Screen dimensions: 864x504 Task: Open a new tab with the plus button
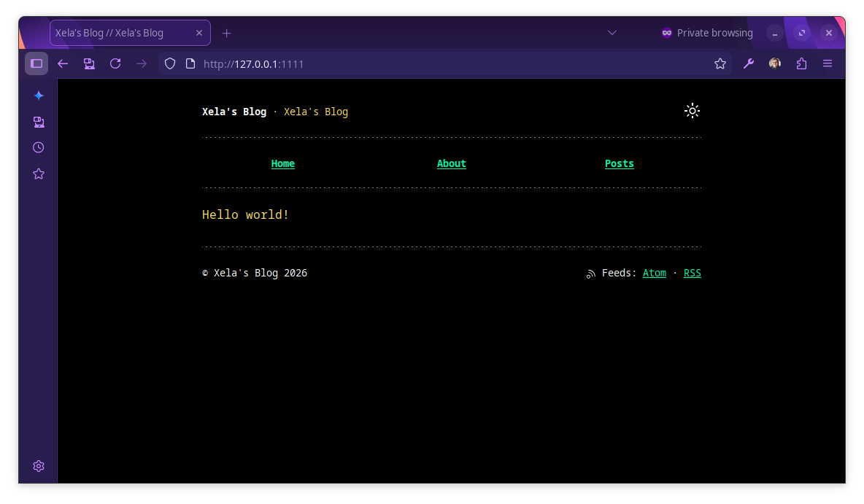[x=226, y=33]
